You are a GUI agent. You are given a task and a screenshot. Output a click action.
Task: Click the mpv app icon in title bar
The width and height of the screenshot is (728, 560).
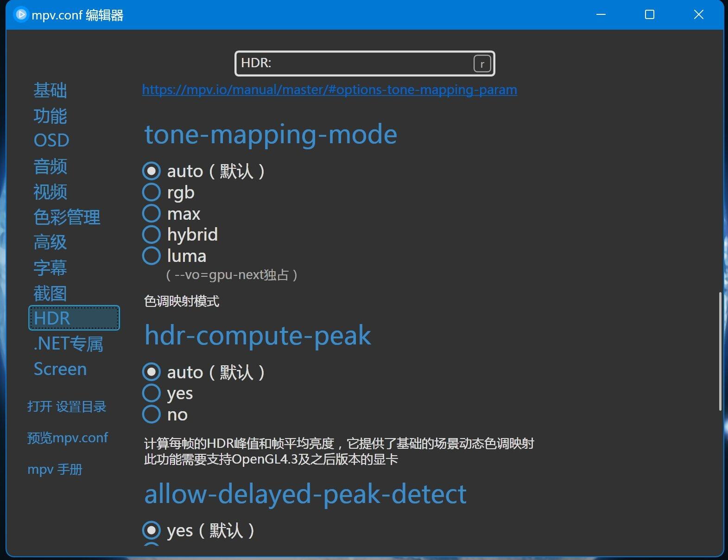pos(21,15)
